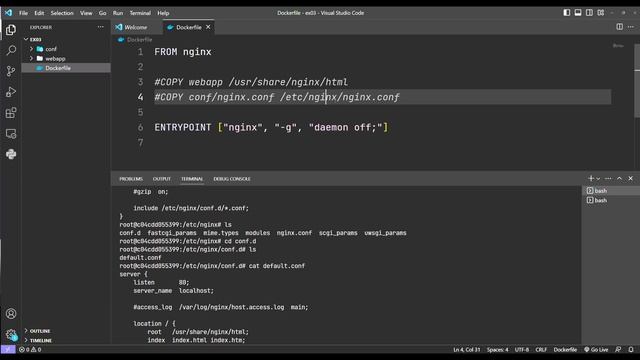640x360 pixels.
Task: Select the first bash terminal
Action: pos(610,191)
